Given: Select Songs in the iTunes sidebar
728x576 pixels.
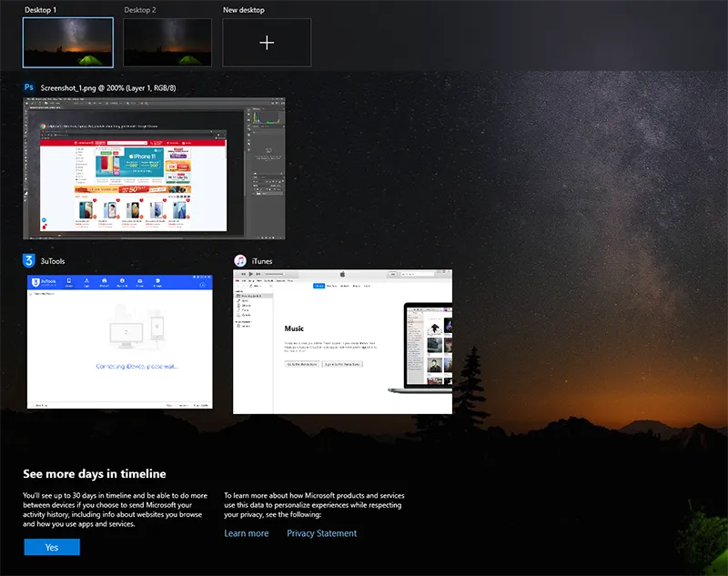Looking at the screenshot, I should 245,300.
